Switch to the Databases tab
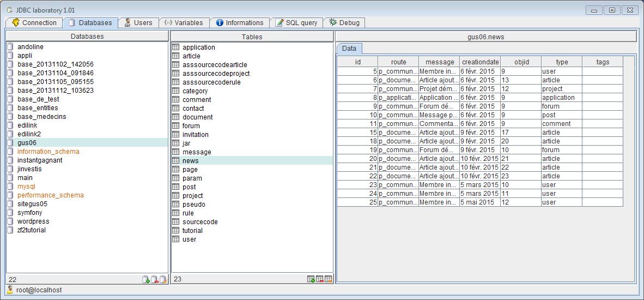Viewport: 644px width, 300px height. point(90,22)
